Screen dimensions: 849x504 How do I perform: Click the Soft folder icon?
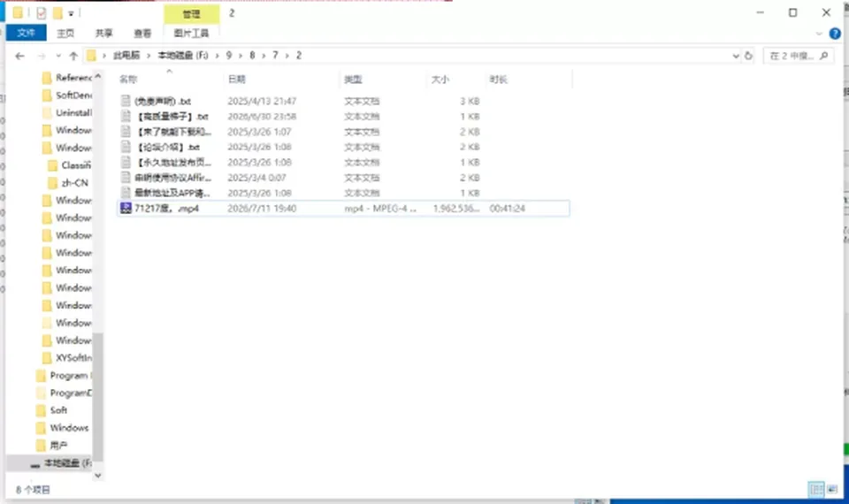[42, 410]
